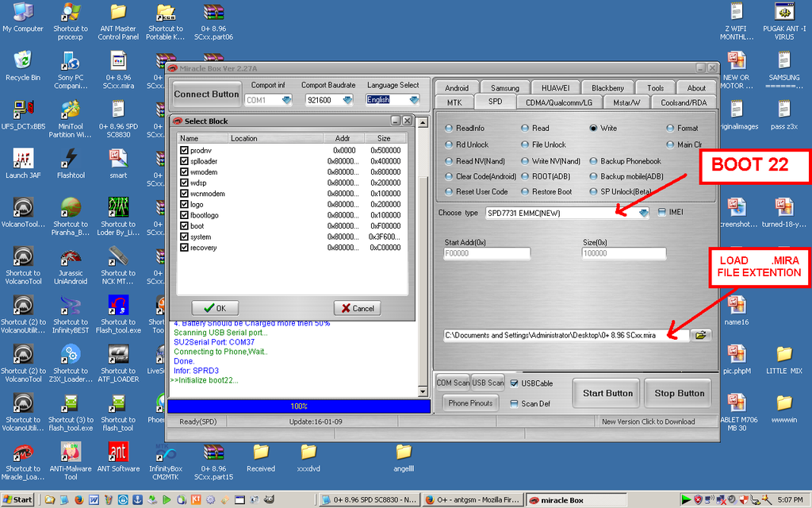Launch Shortcut to Miracle_Loader icon
812x508 pixels.
click(x=23, y=461)
